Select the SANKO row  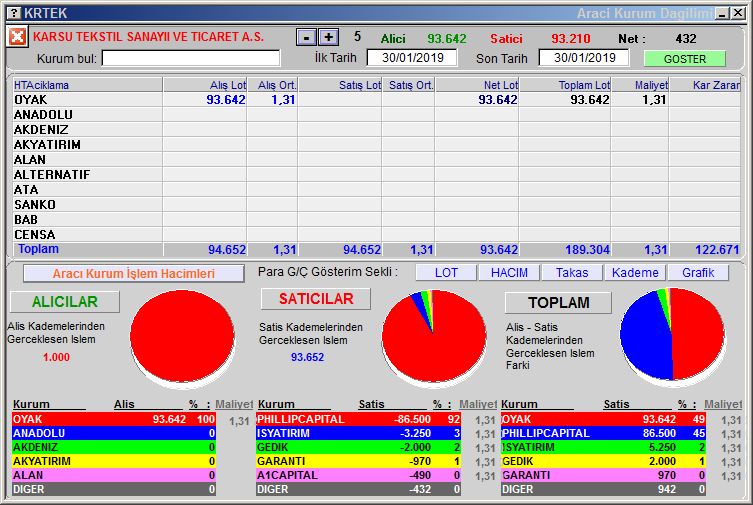click(x=376, y=204)
